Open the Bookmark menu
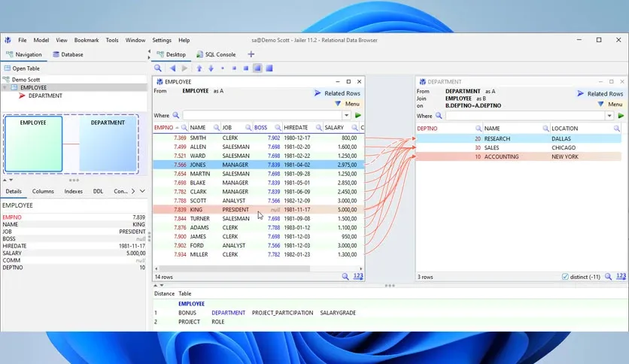Image resolution: width=629 pixels, height=364 pixels. (87, 40)
